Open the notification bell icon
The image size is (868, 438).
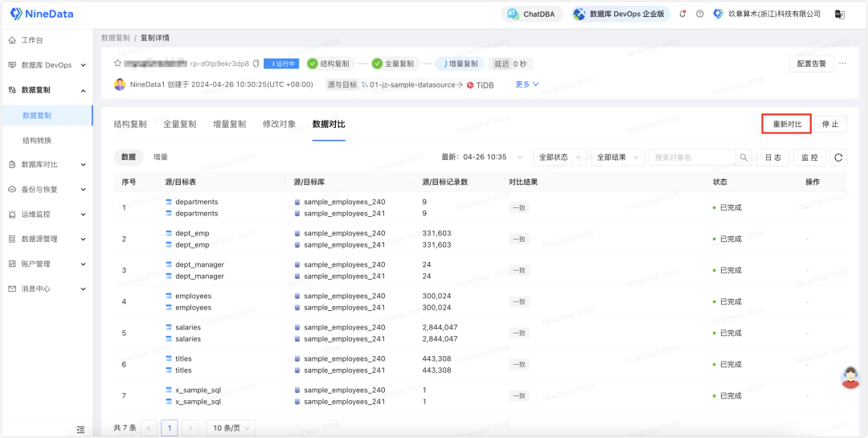[682, 14]
